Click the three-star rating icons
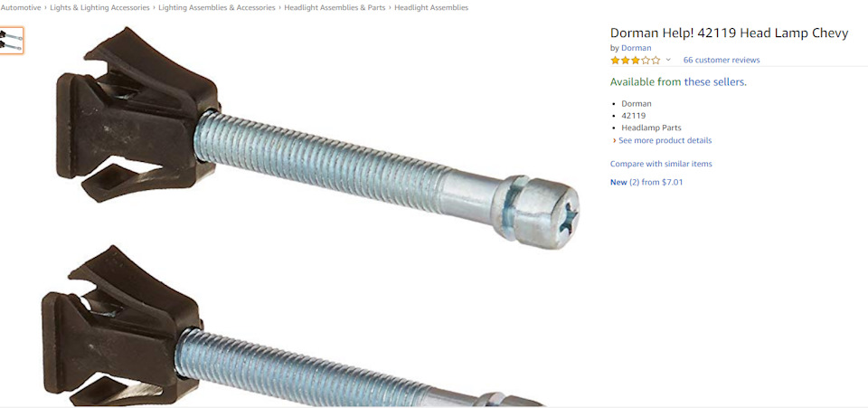The height and width of the screenshot is (408, 868). (x=636, y=60)
